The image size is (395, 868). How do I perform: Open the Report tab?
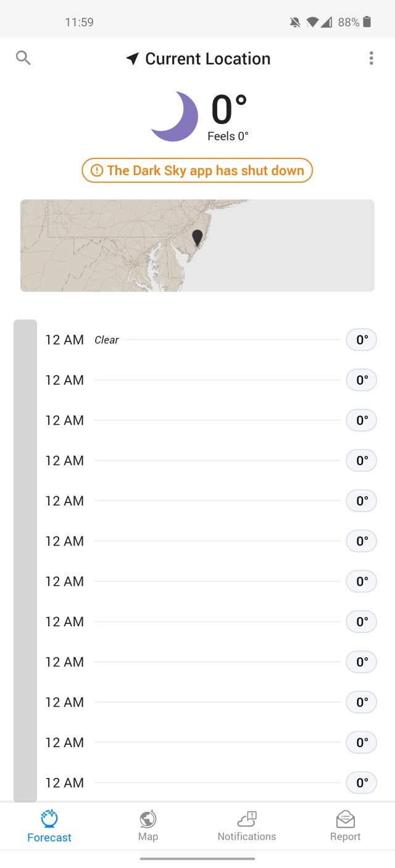[x=345, y=826]
